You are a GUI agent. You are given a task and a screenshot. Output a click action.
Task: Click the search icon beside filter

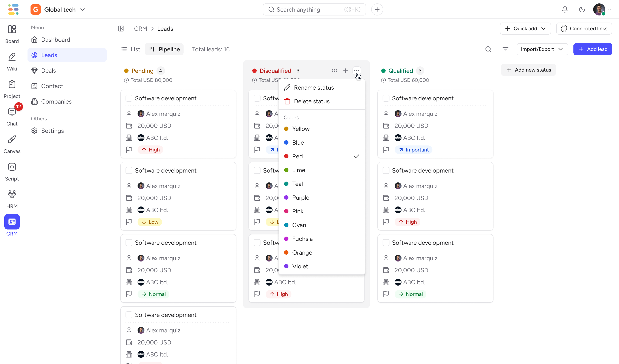point(488,49)
